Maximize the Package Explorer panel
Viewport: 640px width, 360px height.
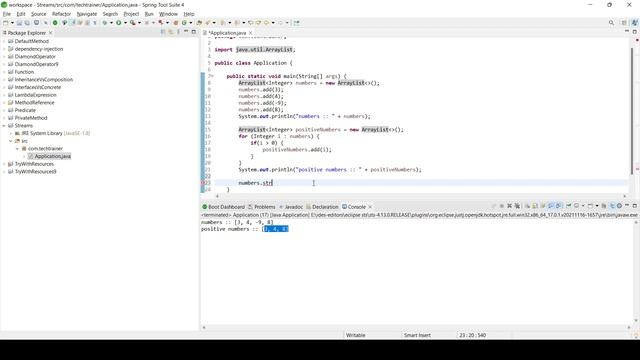194,32
